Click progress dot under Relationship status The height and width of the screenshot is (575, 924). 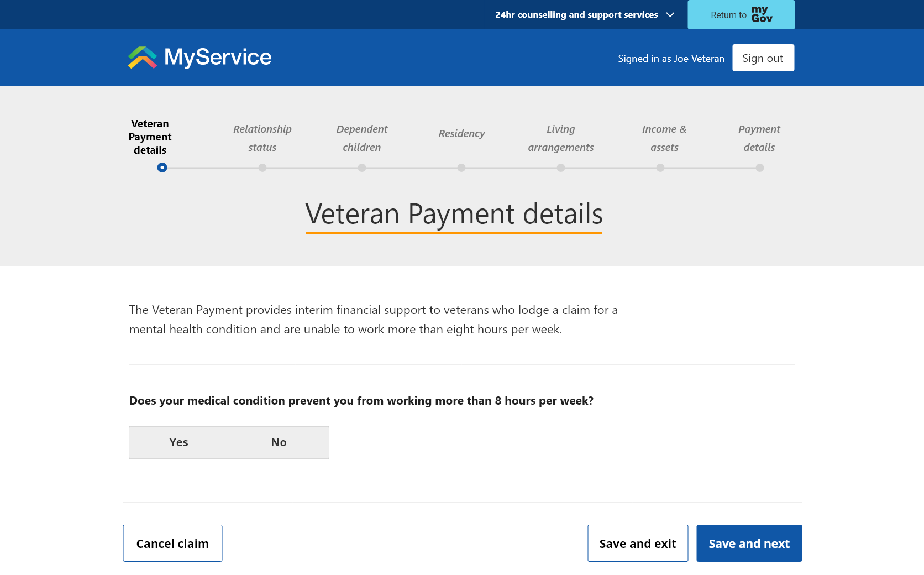pos(262,168)
